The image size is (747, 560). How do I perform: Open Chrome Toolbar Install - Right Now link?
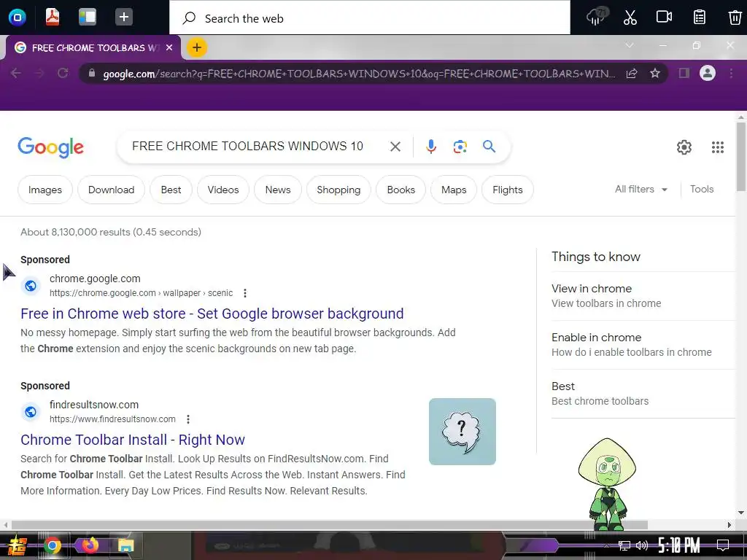133,440
